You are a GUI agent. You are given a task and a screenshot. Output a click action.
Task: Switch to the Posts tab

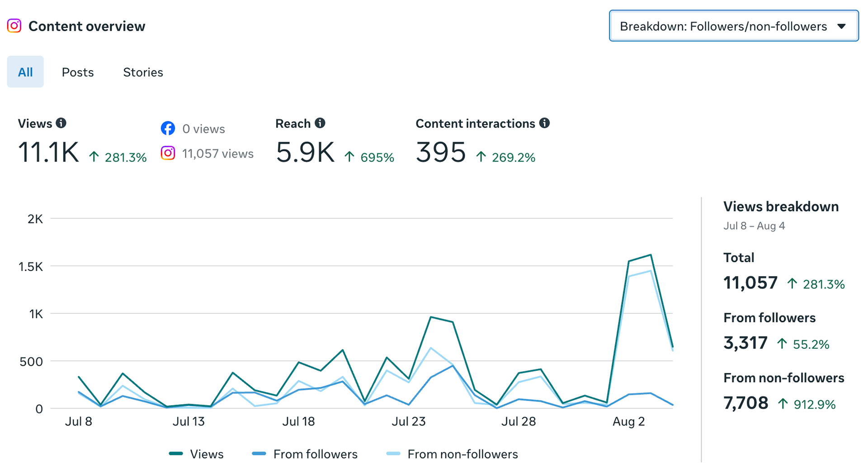coord(78,72)
